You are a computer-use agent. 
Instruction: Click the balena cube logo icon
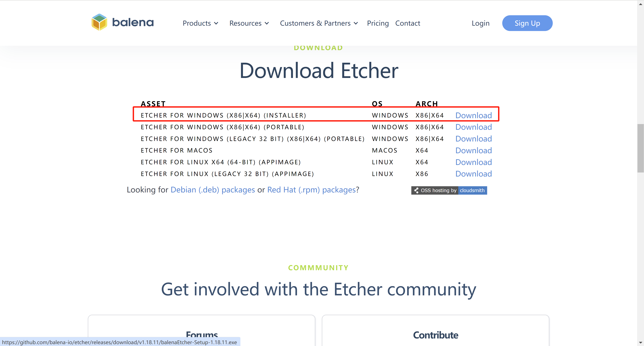pyautogui.click(x=99, y=22)
